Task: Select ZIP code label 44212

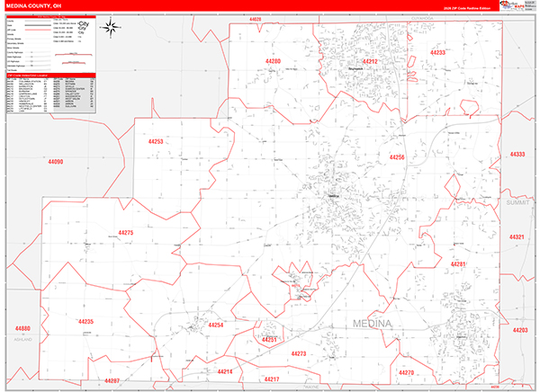Action: point(370,61)
